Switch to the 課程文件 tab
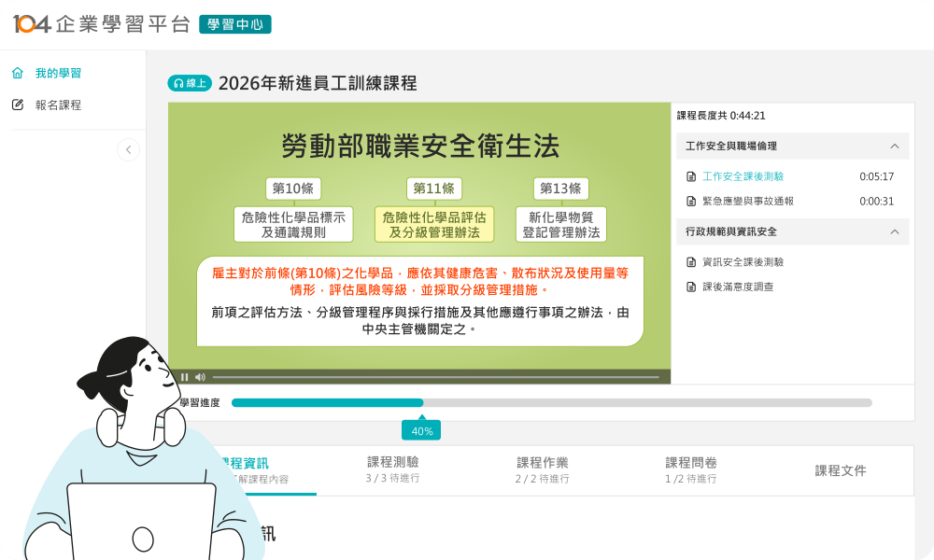The image size is (934, 560). pos(841,470)
